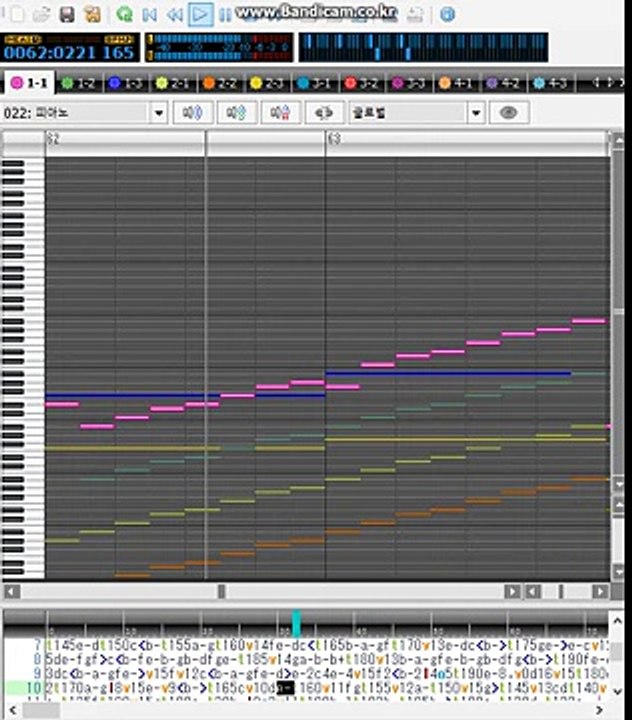Increase horizontal zoom with the right arrow
The width and height of the screenshot is (632, 720).
click(x=600, y=591)
